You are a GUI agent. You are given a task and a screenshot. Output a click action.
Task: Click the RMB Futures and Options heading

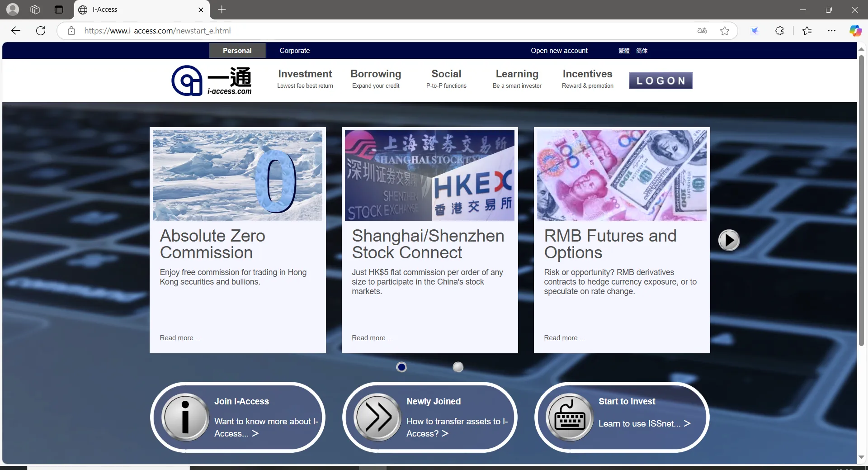pyautogui.click(x=610, y=244)
